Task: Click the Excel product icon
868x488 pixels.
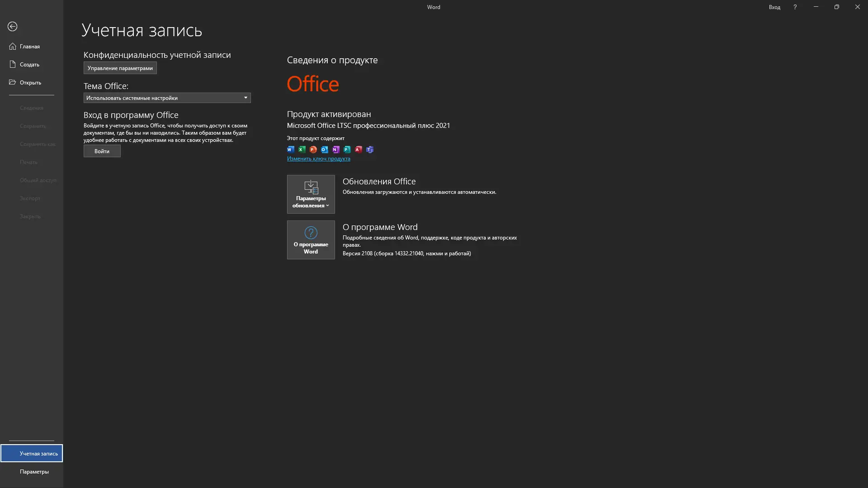Action: pos(302,150)
